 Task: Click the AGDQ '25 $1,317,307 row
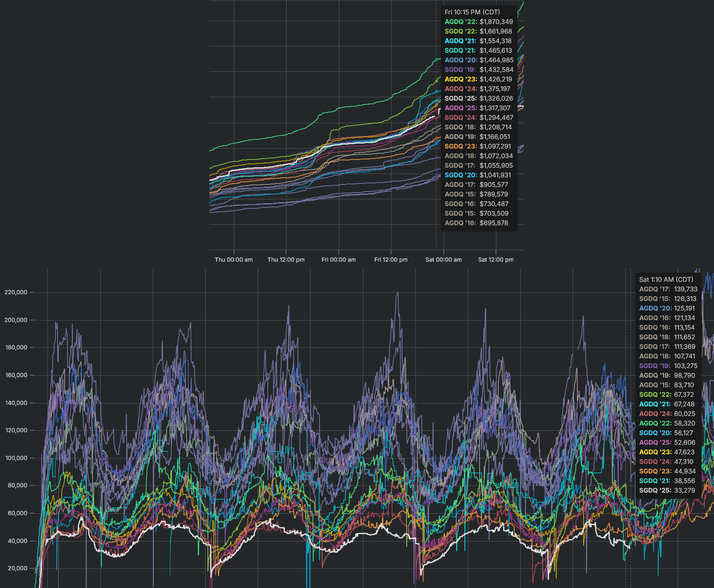tap(478, 108)
